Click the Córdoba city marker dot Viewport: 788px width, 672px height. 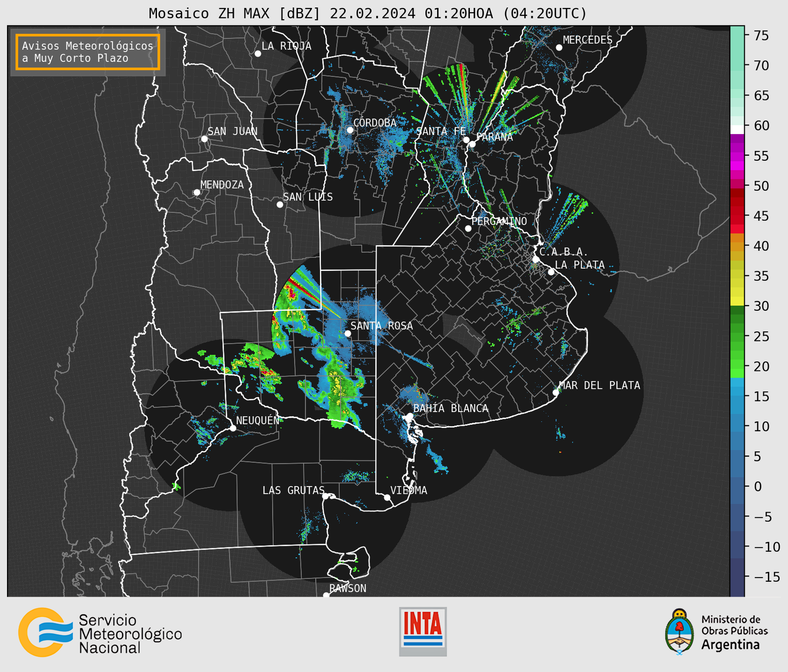350,130
